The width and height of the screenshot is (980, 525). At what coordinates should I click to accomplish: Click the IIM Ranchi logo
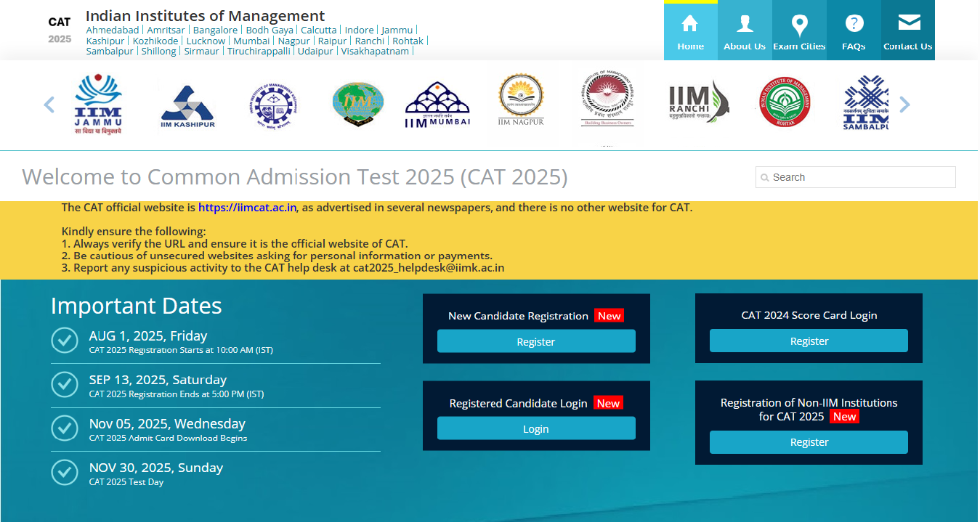tap(698, 102)
